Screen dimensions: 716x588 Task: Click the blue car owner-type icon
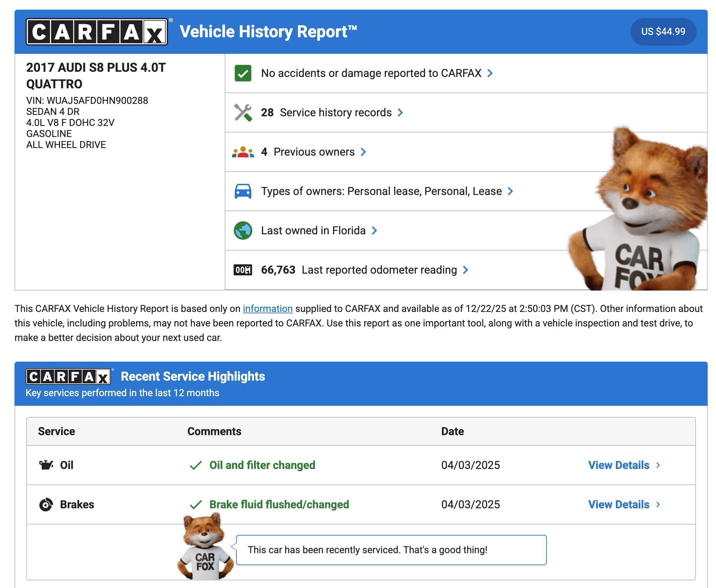(x=243, y=191)
